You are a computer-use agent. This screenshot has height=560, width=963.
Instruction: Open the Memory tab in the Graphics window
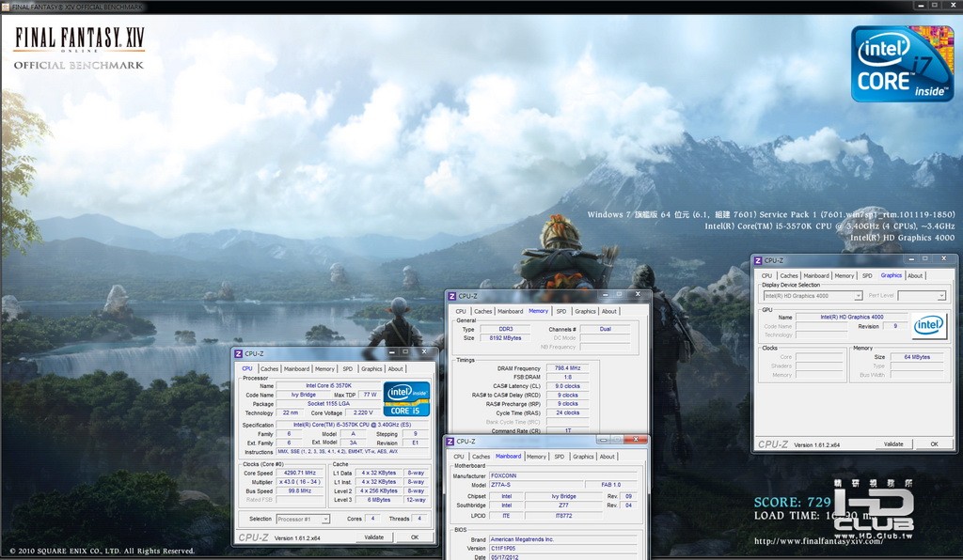point(845,276)
